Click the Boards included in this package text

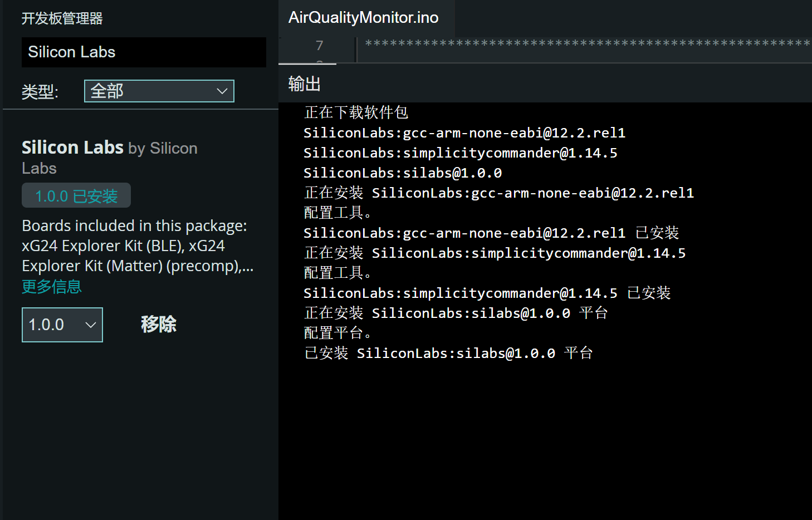point(138,246)
